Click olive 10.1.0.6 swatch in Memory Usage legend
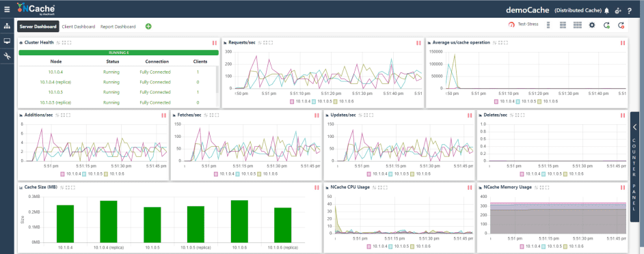 (565, 246)
